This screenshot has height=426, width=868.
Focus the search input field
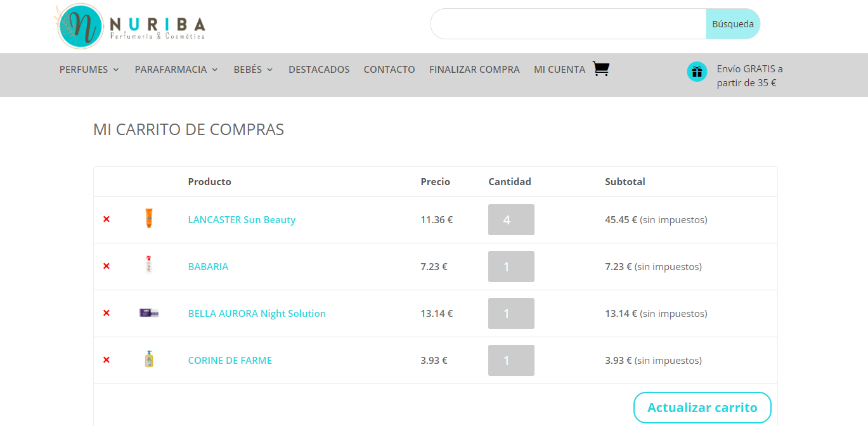click(569, 24)
